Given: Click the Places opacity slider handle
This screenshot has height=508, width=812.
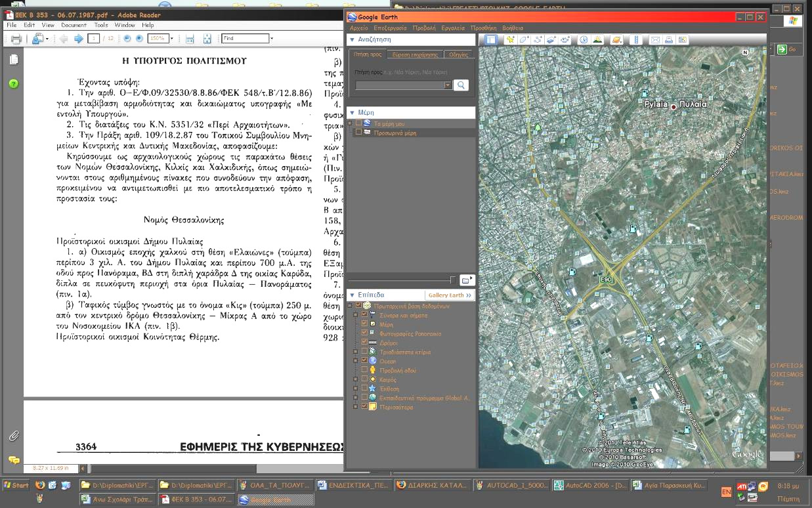Looking at the screenshot, I should point(452,280).
